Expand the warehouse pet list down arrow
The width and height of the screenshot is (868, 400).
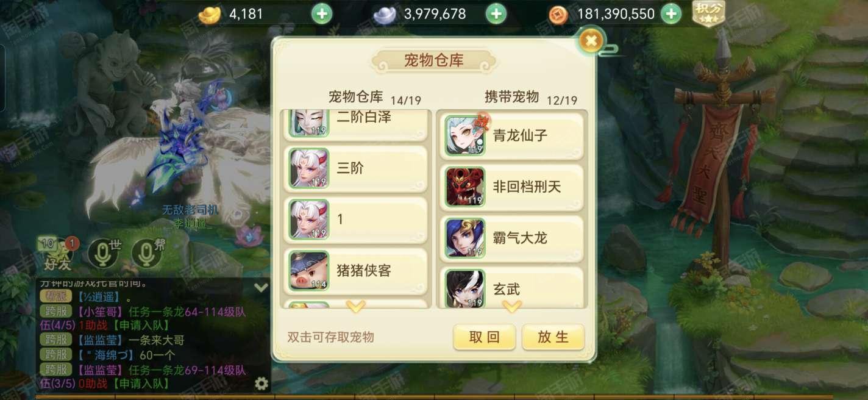[355, 305]
